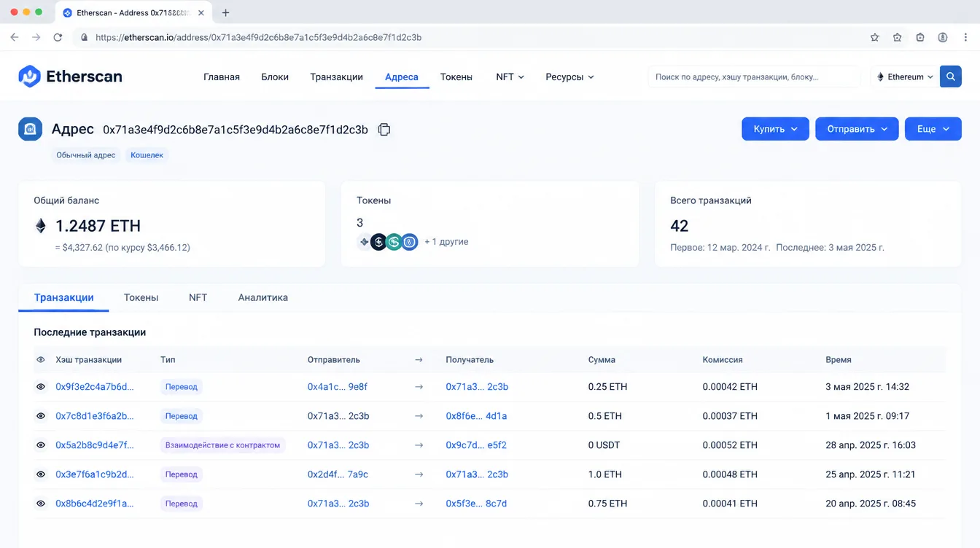Click the Ethereum diamond icon by the balance
Image resolution: width=980 pixels, height=548 pixels.
coord(41,226)
